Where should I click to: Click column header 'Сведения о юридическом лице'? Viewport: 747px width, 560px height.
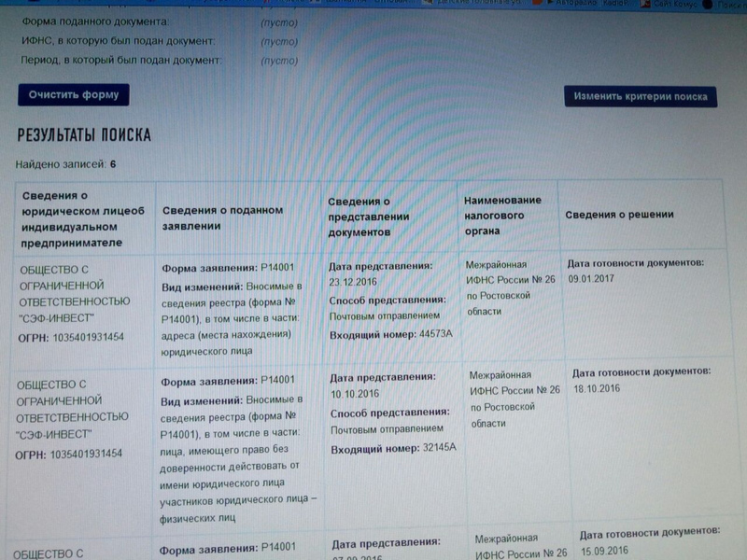tap(83, 219)
